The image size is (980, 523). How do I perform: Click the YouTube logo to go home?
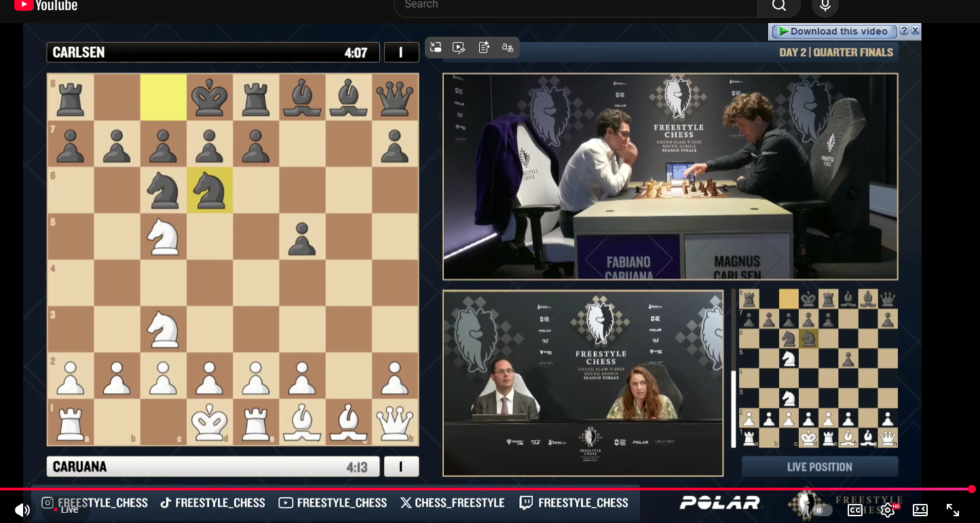tap(46, 5)
